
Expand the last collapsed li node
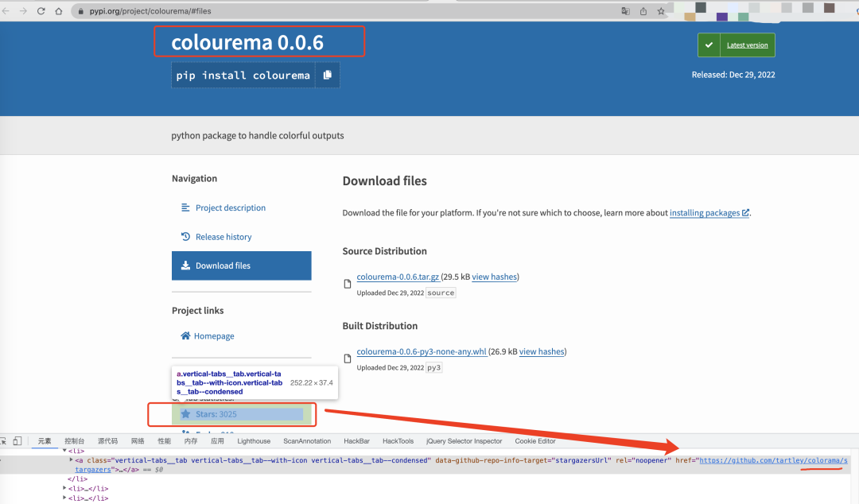click(x=64, y=498)
